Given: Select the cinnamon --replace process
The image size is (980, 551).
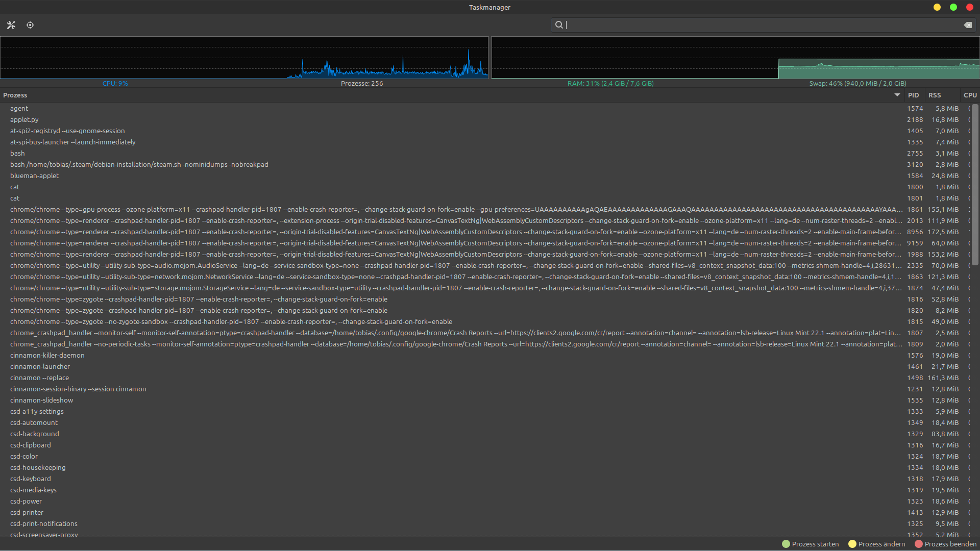Looking at the screenshot, I should [39, 378].
